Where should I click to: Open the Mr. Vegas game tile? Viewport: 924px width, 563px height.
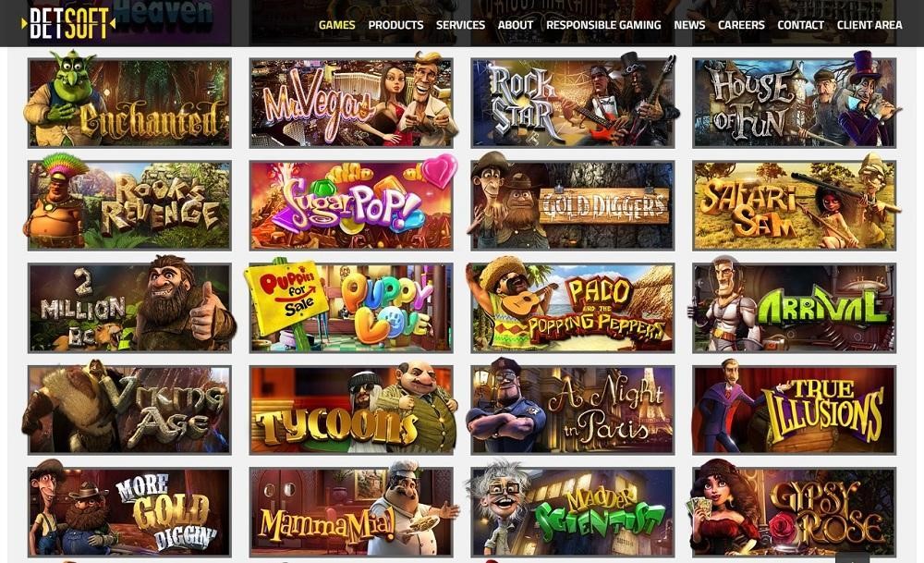(x=351, y=102)
